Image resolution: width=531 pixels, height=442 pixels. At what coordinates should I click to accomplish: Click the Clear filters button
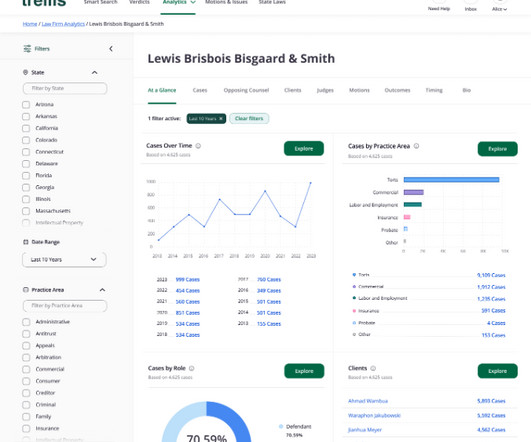coord(249,119)
